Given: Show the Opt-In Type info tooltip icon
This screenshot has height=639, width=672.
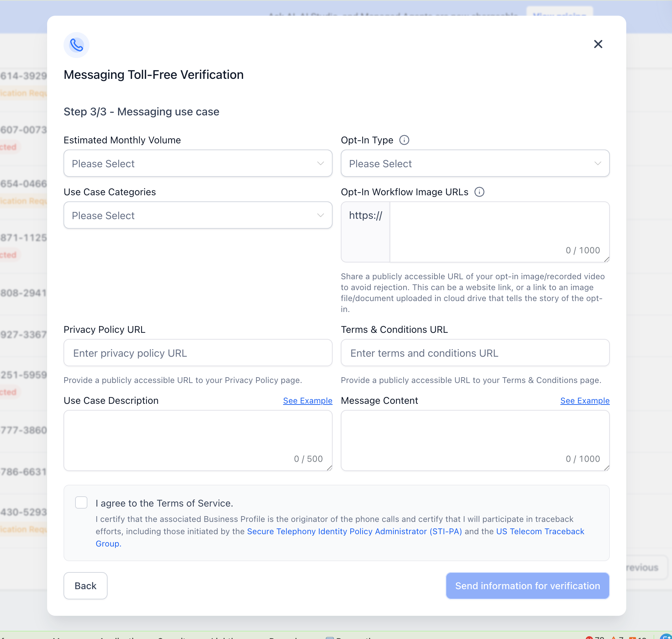Looking at the screenshot, I should (404, 140).
